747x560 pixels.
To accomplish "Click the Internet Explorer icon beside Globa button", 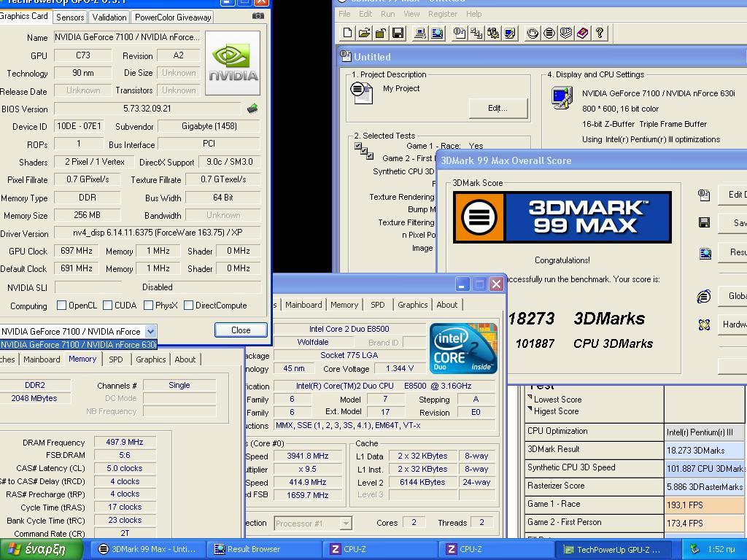I will pyautogui.click(x=704, y=297).
